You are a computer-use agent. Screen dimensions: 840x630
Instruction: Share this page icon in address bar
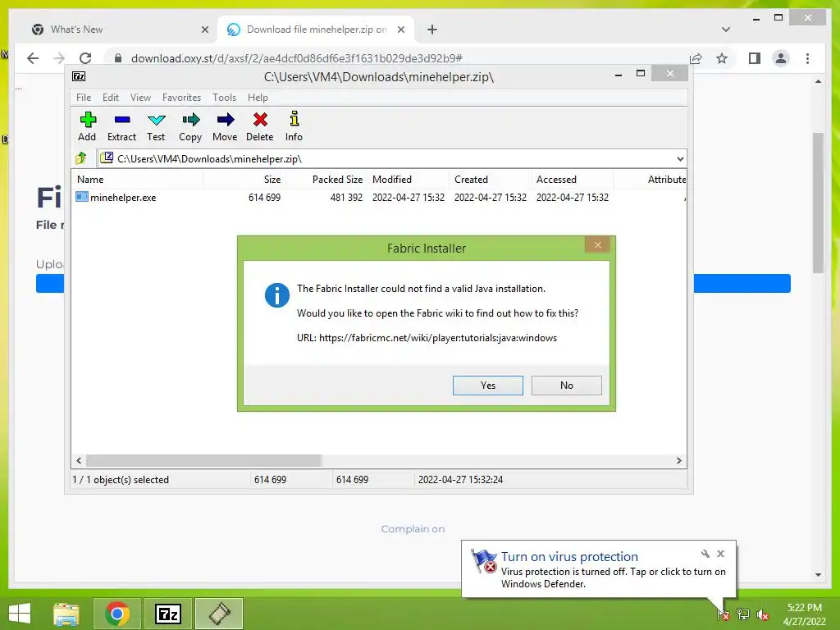pos(696,58)
